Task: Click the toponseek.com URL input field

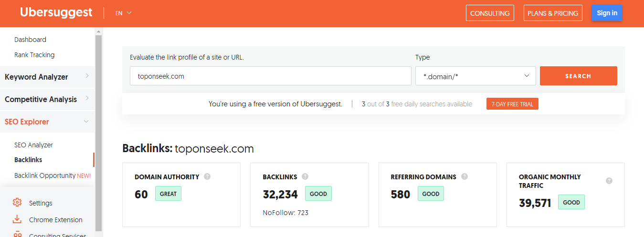Action: coord(270,76)
